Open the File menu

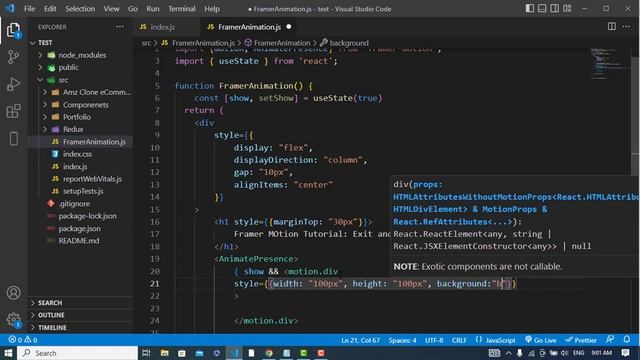point(29,9)
